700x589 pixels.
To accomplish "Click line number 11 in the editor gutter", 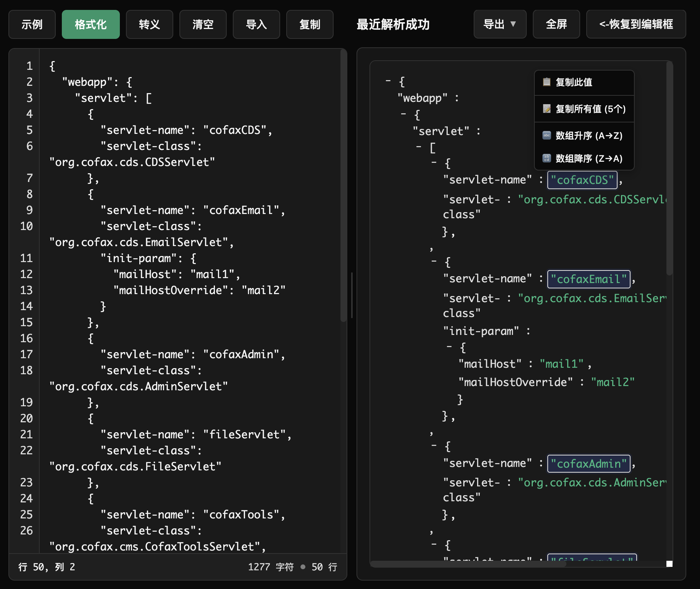I will pyautogui.click(x=26, y=258).
